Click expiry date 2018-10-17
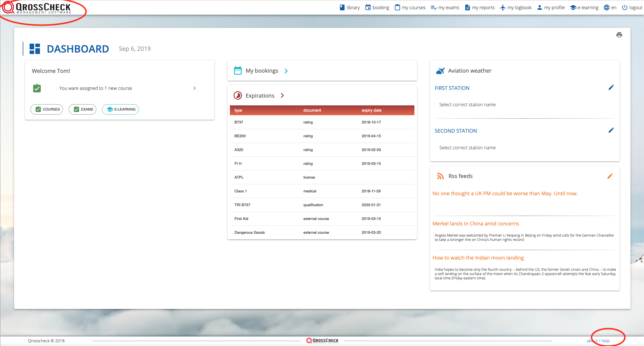Image resolution: width=644 pixels, height=346 pixels. [x=371, y=122]
